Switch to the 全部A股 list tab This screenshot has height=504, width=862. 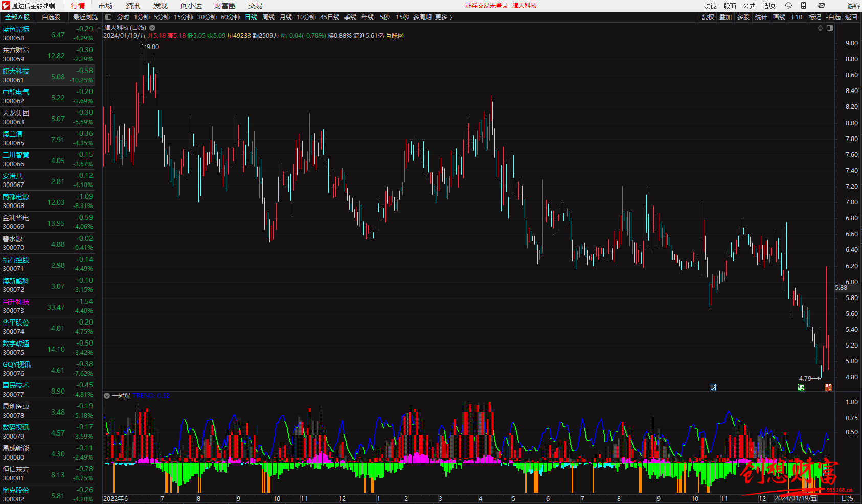pos(17,17)
